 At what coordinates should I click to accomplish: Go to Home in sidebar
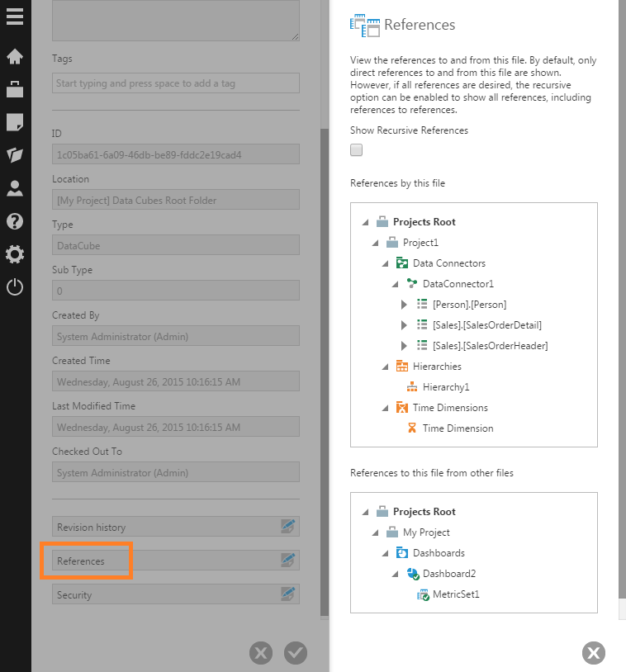[x=15, y=56]
